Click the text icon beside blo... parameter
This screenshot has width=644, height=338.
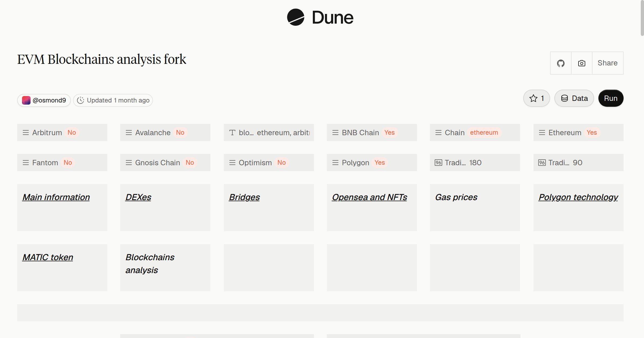coord(232,133)
